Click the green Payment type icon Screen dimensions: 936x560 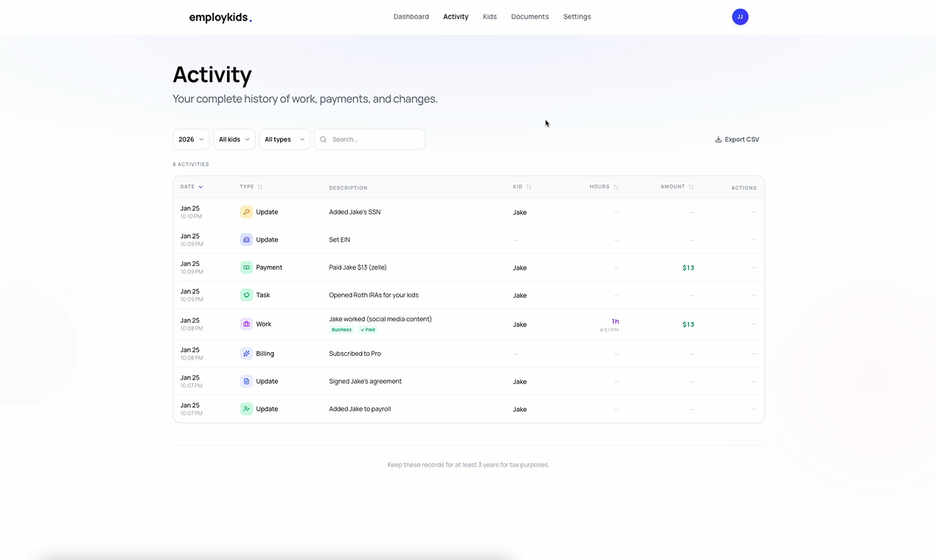246,267
